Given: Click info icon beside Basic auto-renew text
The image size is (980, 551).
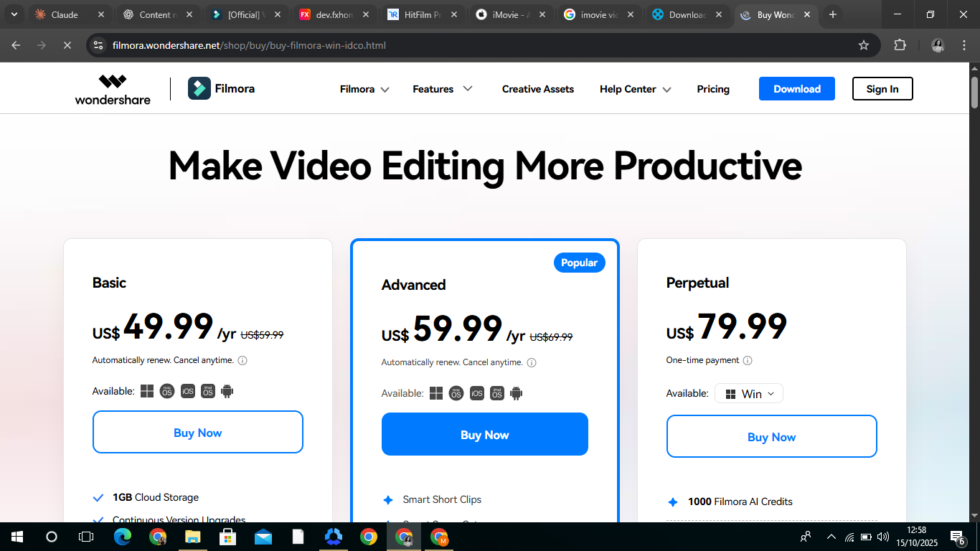Looking at the screenshot, I should tap(242, 360).
